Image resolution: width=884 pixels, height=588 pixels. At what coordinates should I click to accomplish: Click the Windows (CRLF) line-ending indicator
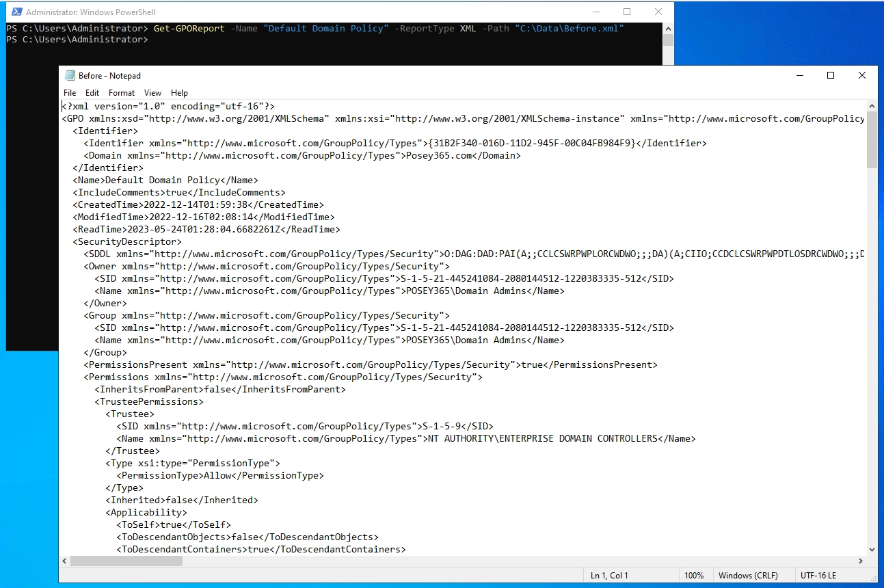[x=747, y=575]
